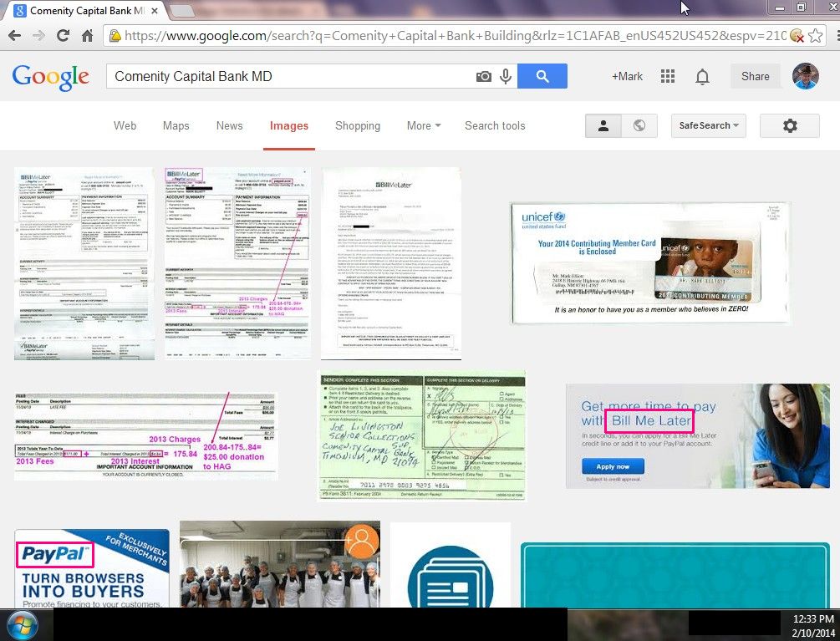Switch to the Web results tab
Viewport: 840px width, 641px height.
(125, 126)
